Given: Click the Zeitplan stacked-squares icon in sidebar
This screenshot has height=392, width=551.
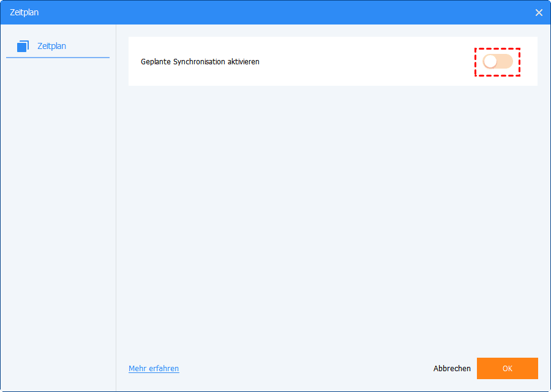Looking at the screenshot, I should [23, 46].
